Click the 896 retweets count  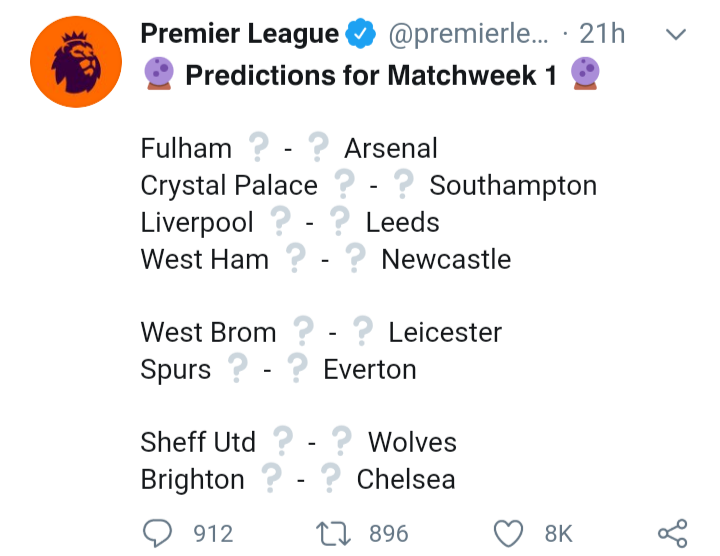[388, 534]
